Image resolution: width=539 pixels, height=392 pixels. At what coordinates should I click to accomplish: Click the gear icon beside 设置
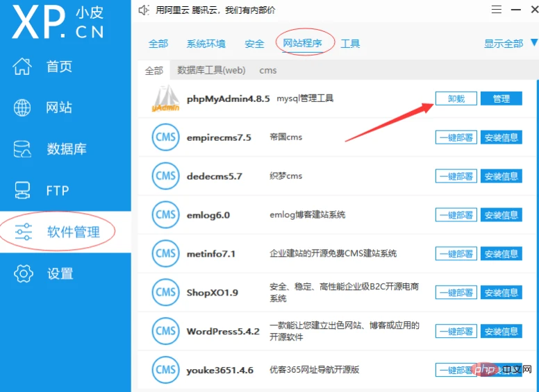23,273
